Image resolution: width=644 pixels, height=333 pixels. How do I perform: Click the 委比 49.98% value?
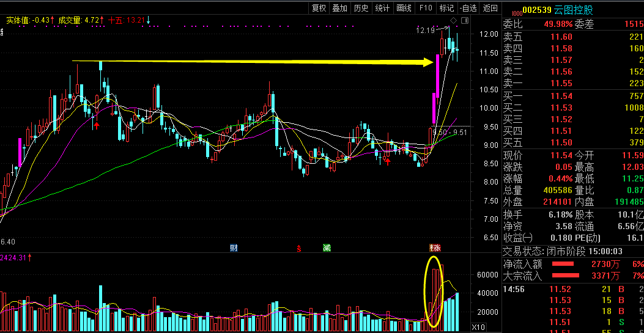[x=558, y=24]
